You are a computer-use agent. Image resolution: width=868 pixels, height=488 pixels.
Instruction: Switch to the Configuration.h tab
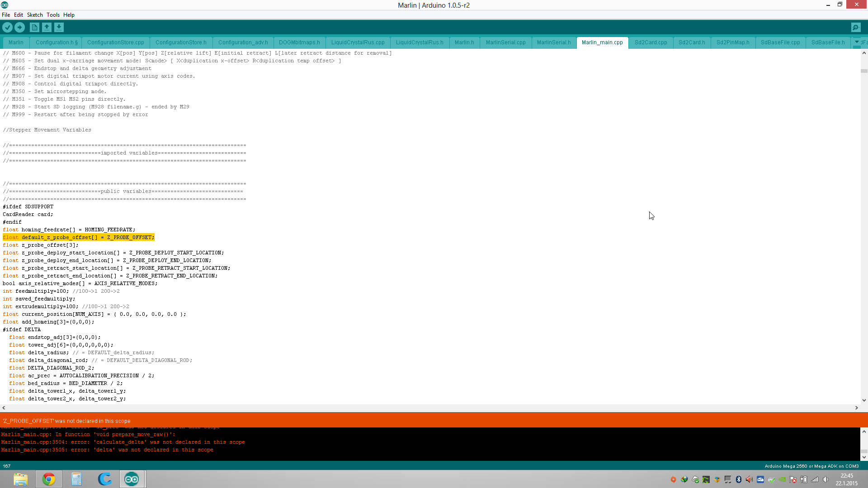[57, 42]
